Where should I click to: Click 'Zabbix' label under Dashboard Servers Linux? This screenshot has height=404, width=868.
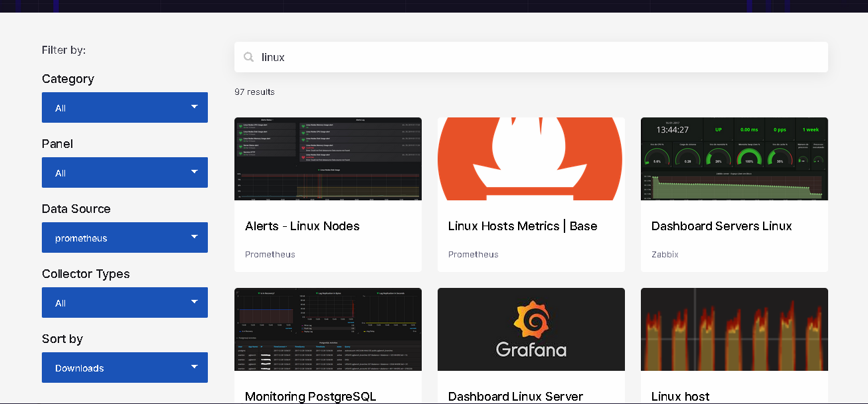(x=665, y=255)
